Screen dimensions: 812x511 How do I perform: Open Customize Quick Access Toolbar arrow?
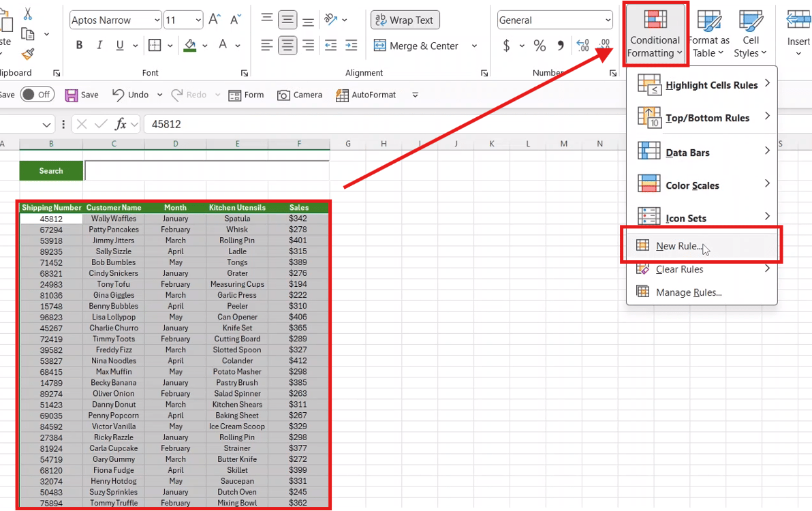[x=415, y=95]
